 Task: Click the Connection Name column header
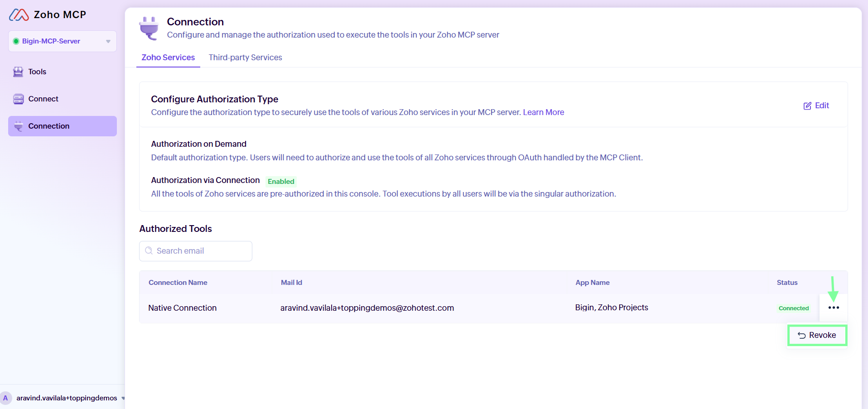tap(178, 283)
